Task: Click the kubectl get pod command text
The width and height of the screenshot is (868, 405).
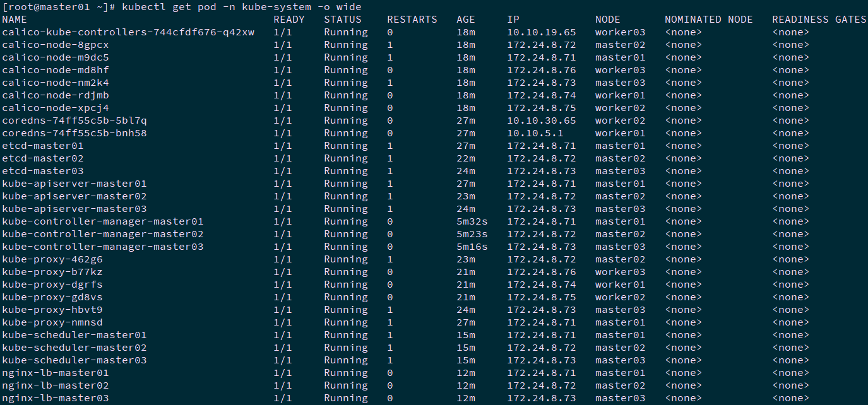Action: [240, 7]
